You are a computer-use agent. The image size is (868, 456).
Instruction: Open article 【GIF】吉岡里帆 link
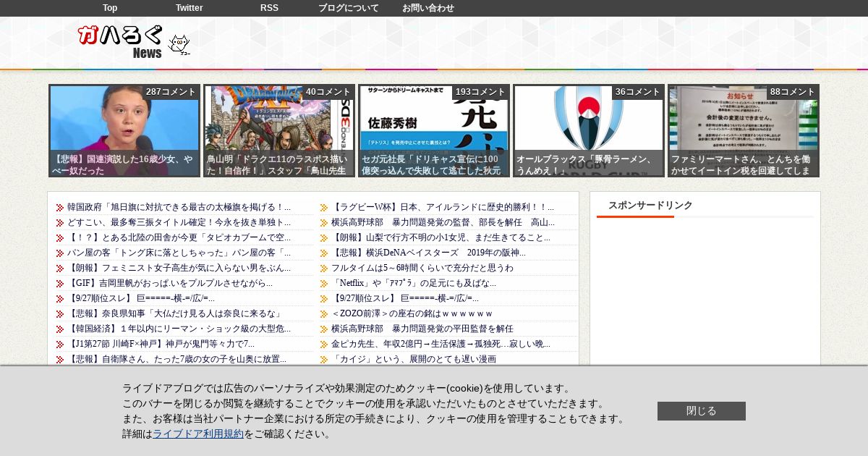coord(170,283)
